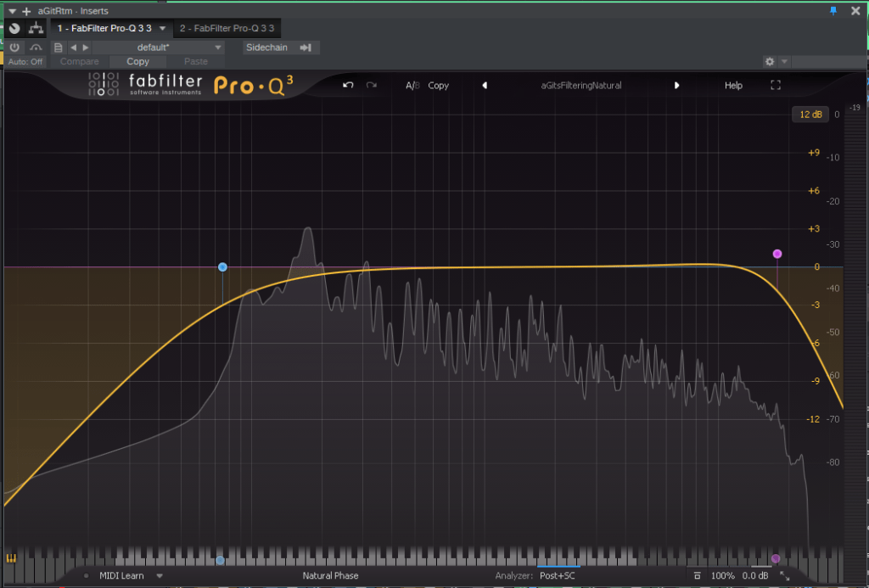The image size is (869, 588).
Task: Load the previous preset with left arrow
Action: point(485,86)
